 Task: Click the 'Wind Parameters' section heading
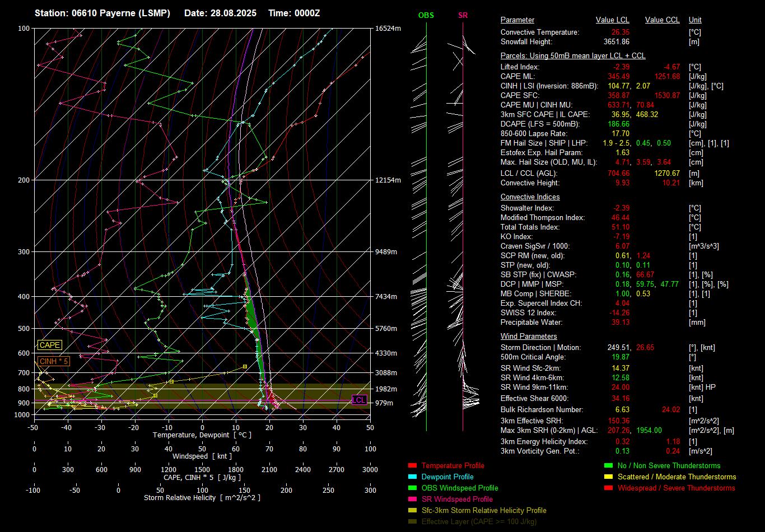[529, 337]
